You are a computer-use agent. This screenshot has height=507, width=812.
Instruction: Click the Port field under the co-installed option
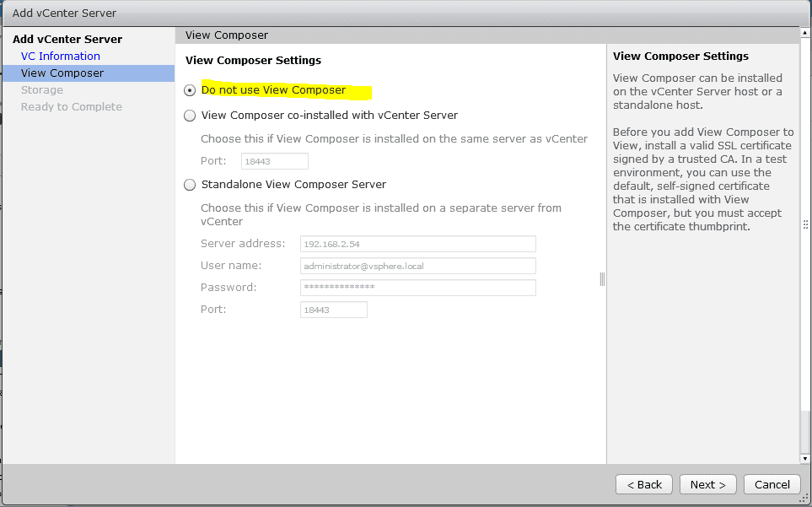click(x=274, y=161)
